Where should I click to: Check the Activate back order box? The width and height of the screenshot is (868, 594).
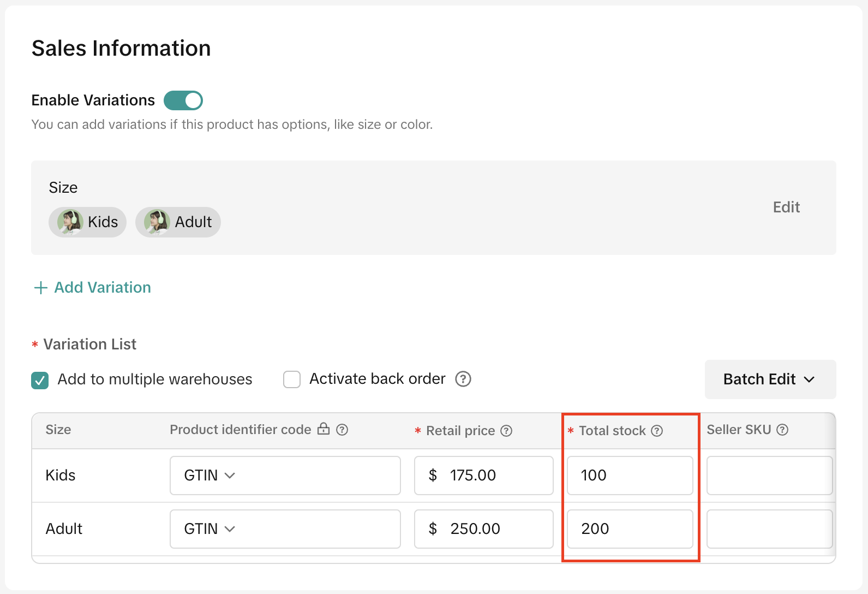click(x=292, y=379)
